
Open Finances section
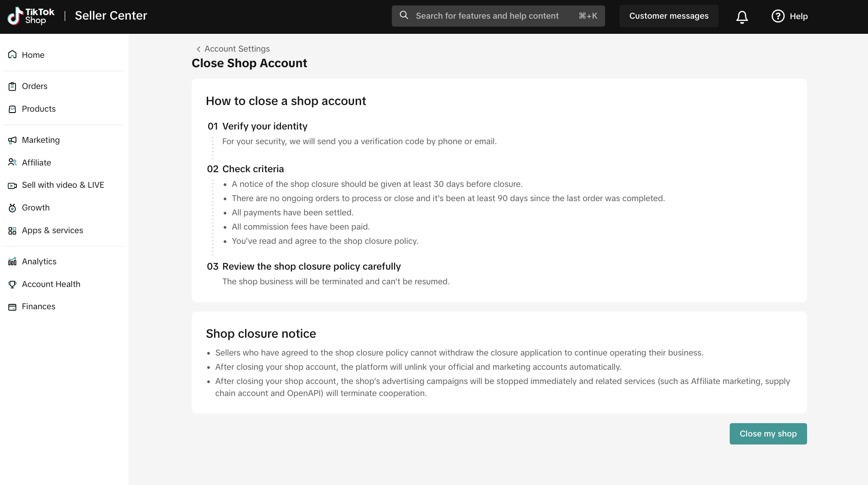pos(38,307)
